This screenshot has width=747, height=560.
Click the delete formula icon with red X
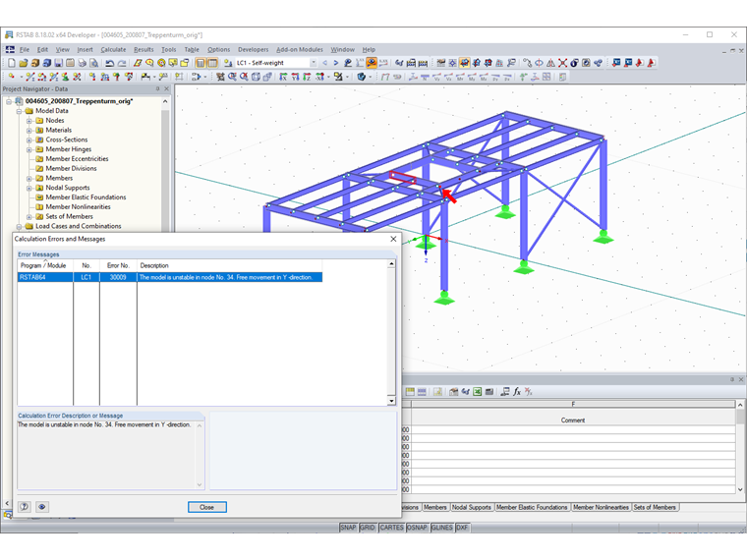(529, 392)
